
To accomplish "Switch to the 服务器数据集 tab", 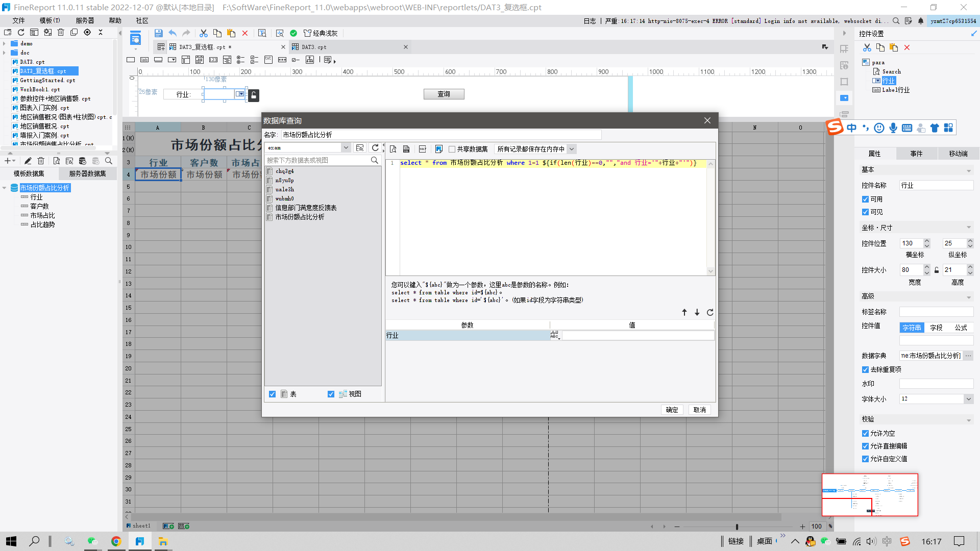I will pyautogui.click(x=87, y=173).
